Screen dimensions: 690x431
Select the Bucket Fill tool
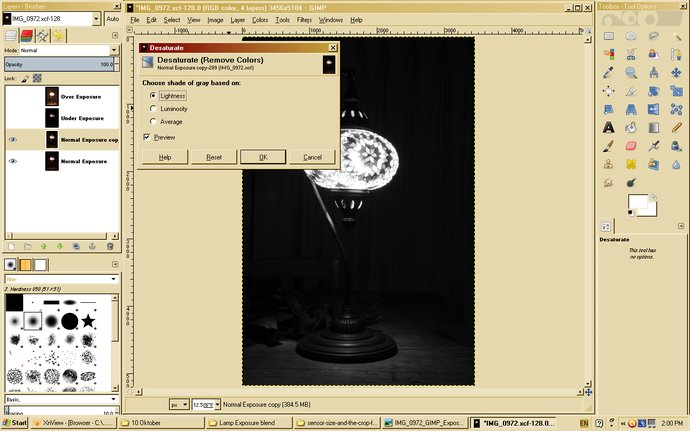point(631,128)
